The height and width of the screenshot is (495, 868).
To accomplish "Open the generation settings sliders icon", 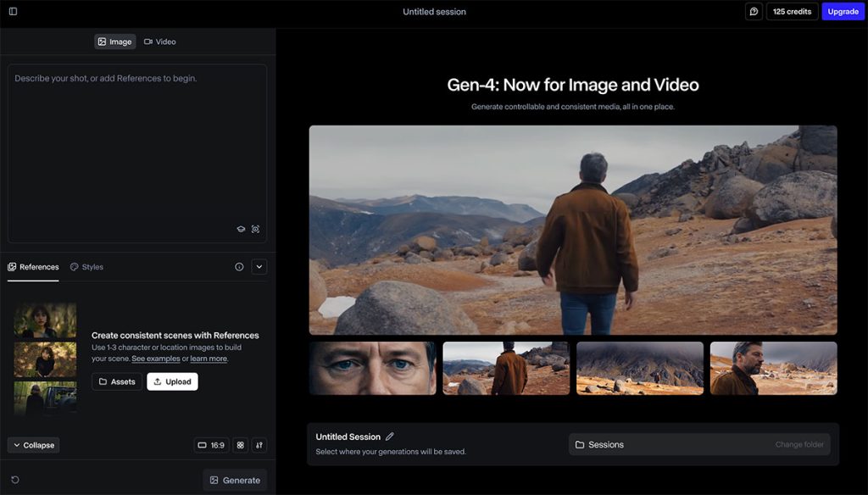I will click(x=259, y=445).
